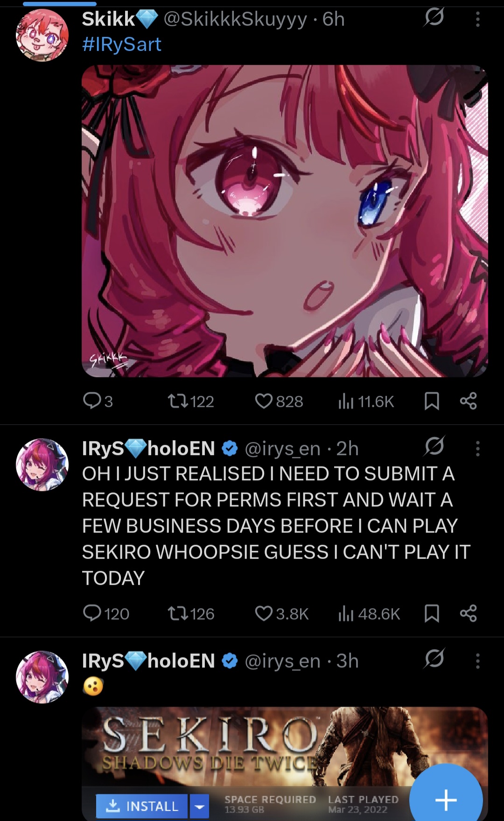Open more options on Skikk's tweet
The image size is (504, 821).
point(477,19)
